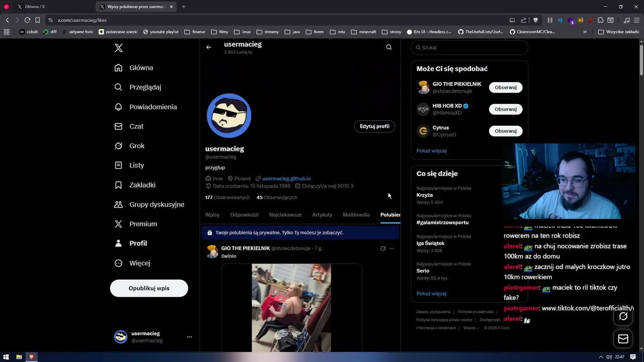View site information icon by URL
Image resolution: width=644 pixels, height=362 pixels.
click(50, 20)
